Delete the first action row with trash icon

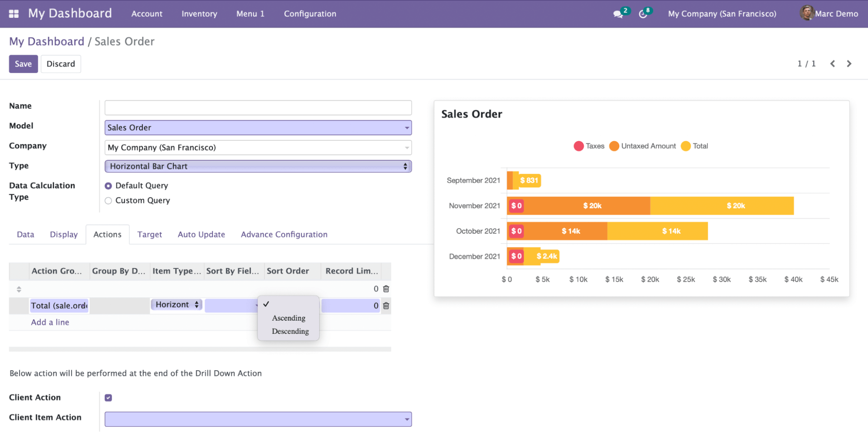[x=386, y=289]
